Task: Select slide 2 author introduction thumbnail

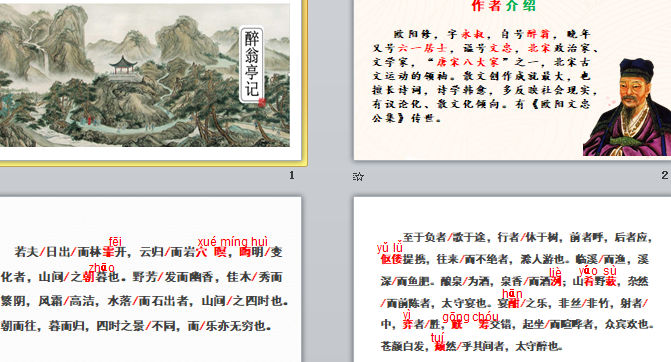Action: [x=512, y=80]
